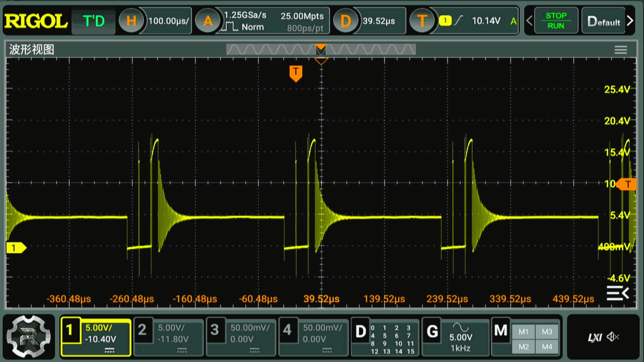Toggle the beeper mute speaker icon

pyautogui.click(x=612, y=337)
